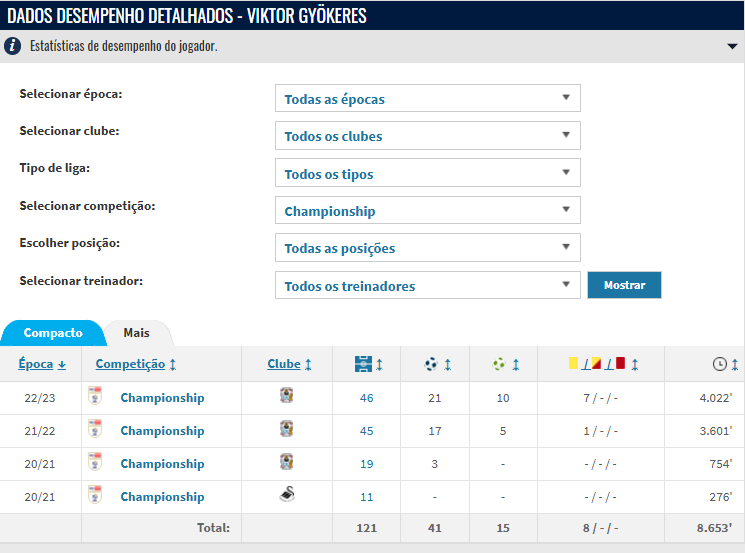
Task: Click Swansea swan crest in 20/21 row
Action: point(287,494)
